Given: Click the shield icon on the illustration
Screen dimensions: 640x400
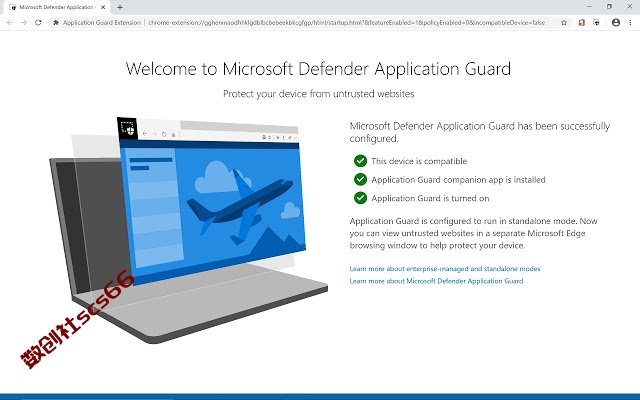Looking at the screenshot, I should pos(127,128).
